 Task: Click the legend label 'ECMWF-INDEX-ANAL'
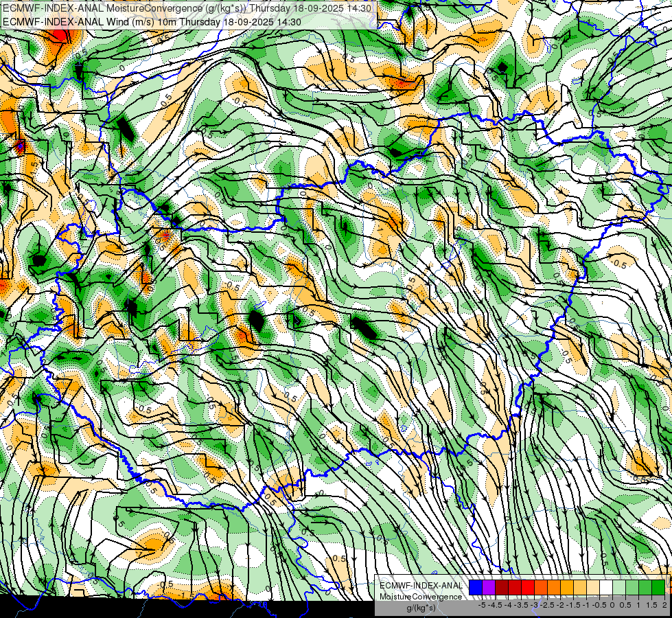(x=421, y=586)
